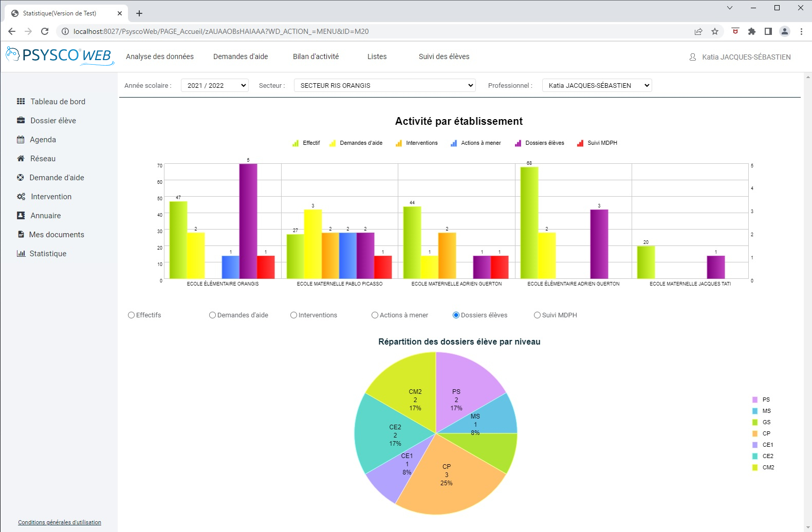
Task: Choose the Interventions radio option
Action: tap(294, 315)
